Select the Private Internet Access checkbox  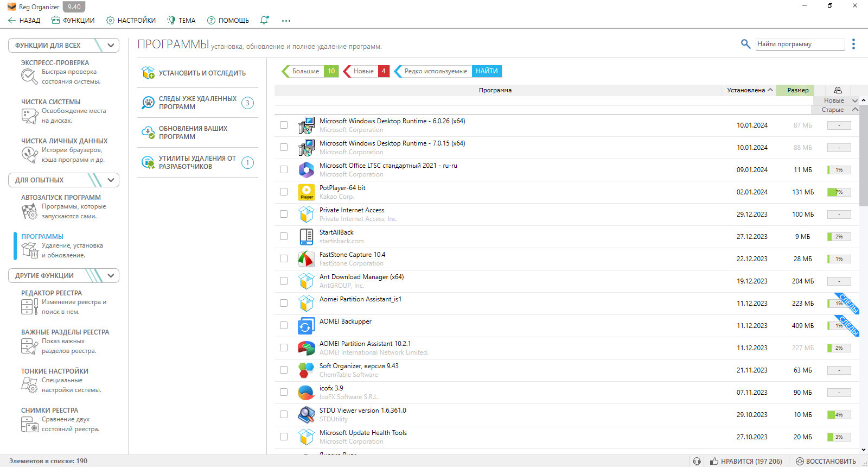tap(284, 214)
